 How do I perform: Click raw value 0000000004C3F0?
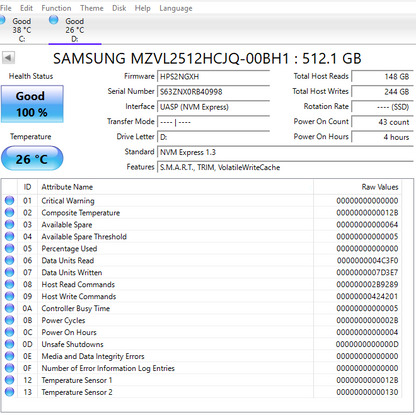367,261
